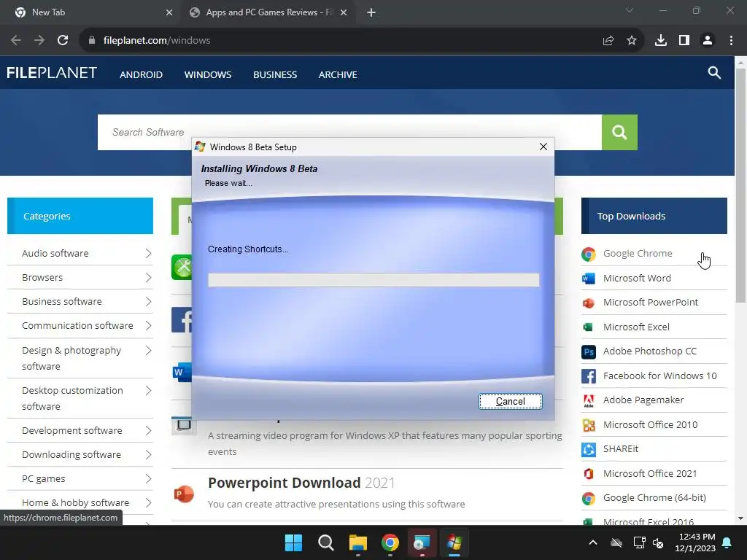The height and width of the screenshot is (560, 747).
Task: Click the FILEPLANET logo
Action: click(x=52, y=73)
